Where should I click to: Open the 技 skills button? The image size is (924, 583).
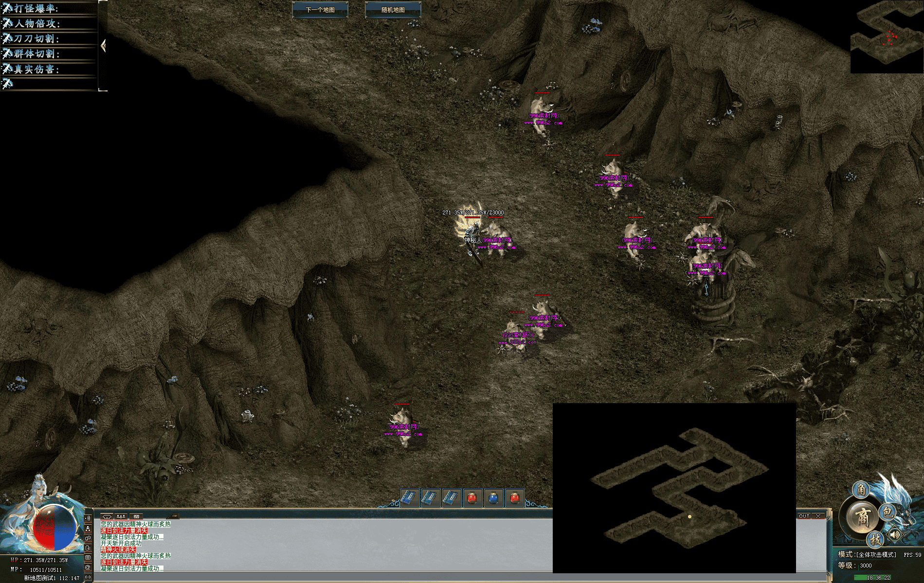coord(875,539)
